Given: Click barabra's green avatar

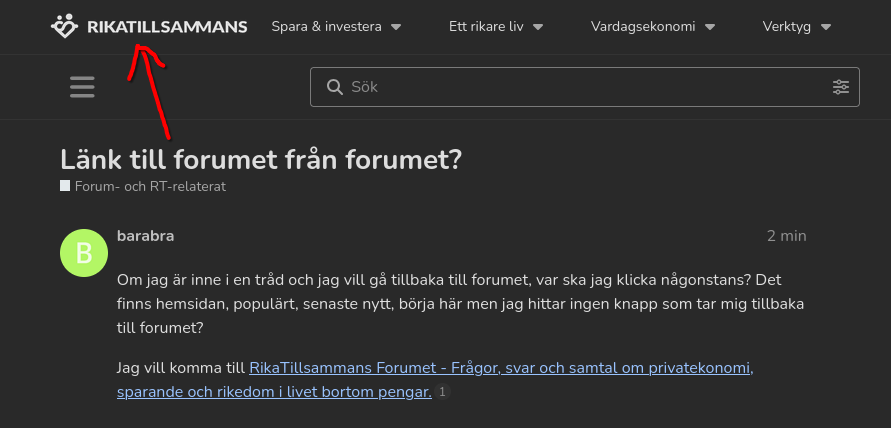Looking at the screenshot, I should [84, 252].
